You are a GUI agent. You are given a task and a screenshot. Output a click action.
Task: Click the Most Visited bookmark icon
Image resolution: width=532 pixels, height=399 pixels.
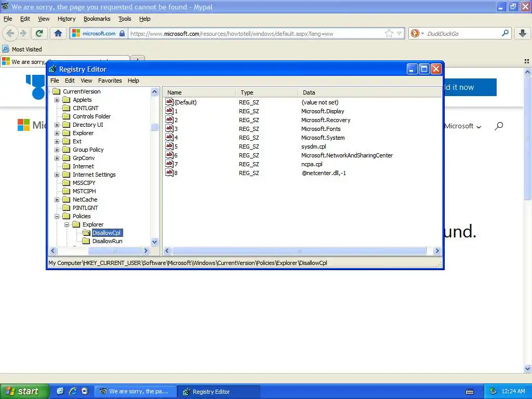point(5,49)
